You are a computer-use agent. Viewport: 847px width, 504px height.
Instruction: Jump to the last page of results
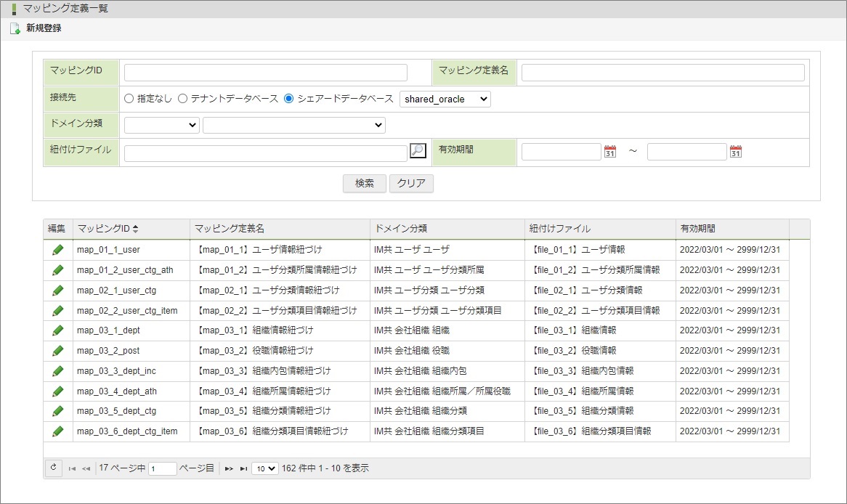(243, 469)
